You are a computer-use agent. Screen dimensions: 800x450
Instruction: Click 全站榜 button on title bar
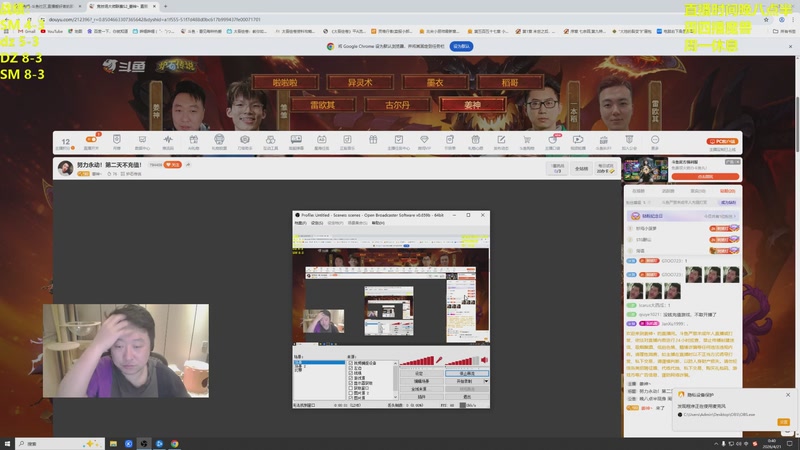point(582,168)
